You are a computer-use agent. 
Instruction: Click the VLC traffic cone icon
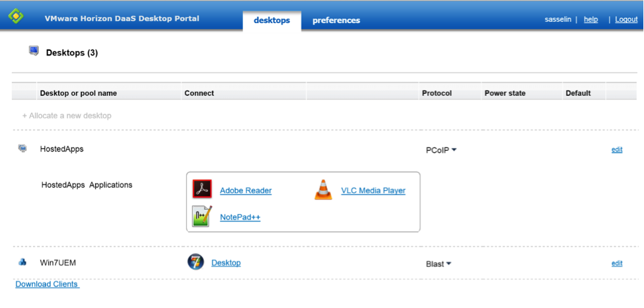[x=323, y=190]
